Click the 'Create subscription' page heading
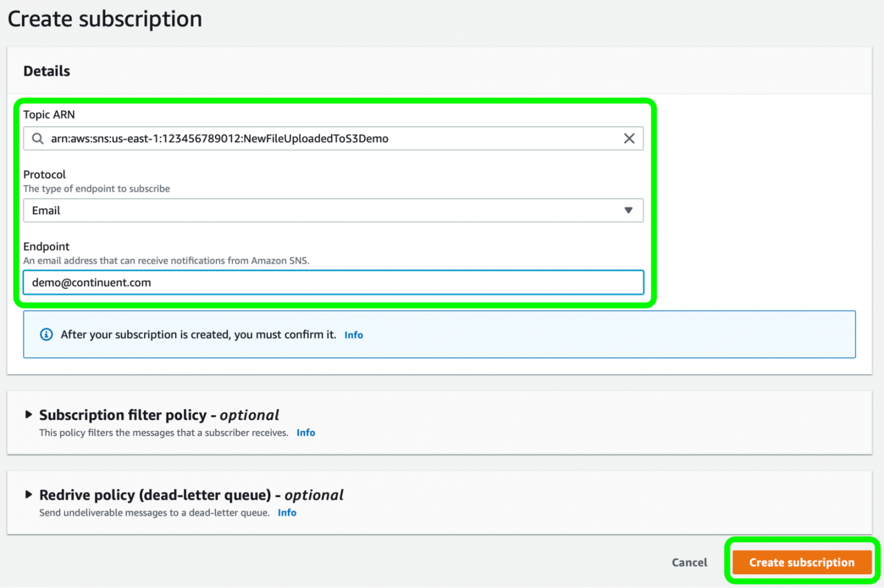The width and height of the screenshot is (884, 588). [x=105, y=19]
